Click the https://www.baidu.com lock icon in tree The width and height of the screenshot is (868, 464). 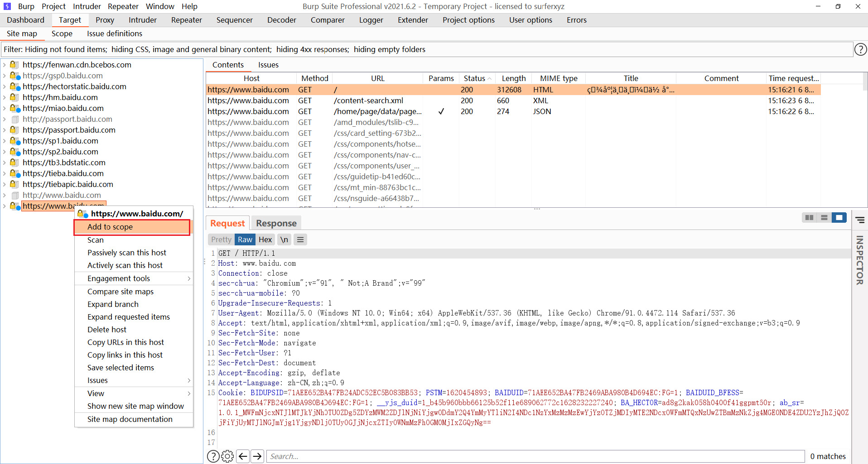point(15,206)
